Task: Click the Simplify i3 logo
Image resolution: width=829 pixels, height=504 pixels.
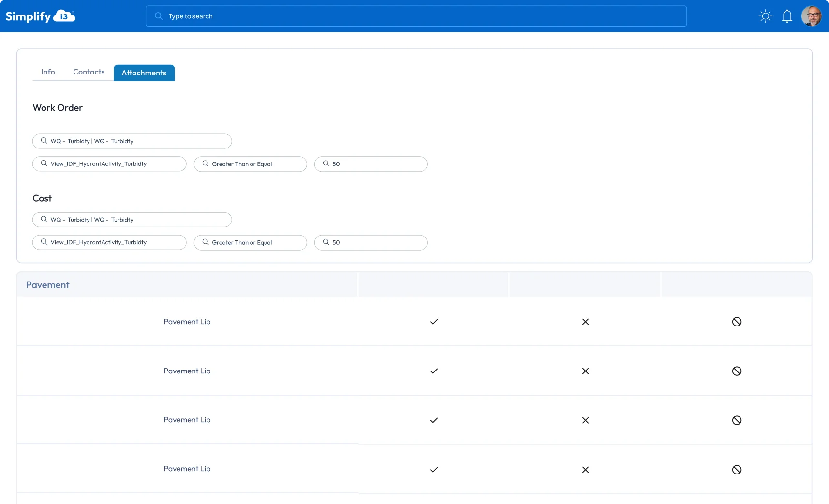Action: point(40,16)
